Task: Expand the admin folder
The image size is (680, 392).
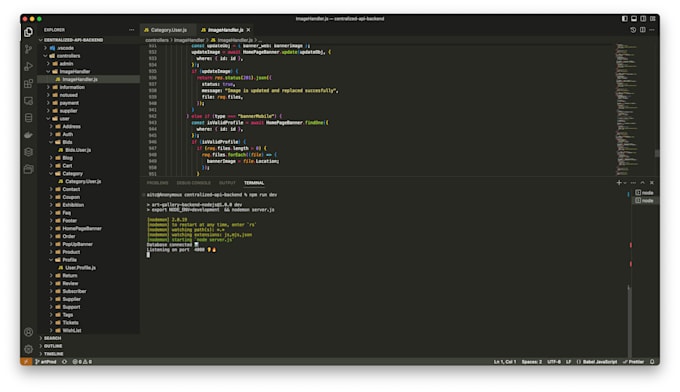Action: coord(88,64)
